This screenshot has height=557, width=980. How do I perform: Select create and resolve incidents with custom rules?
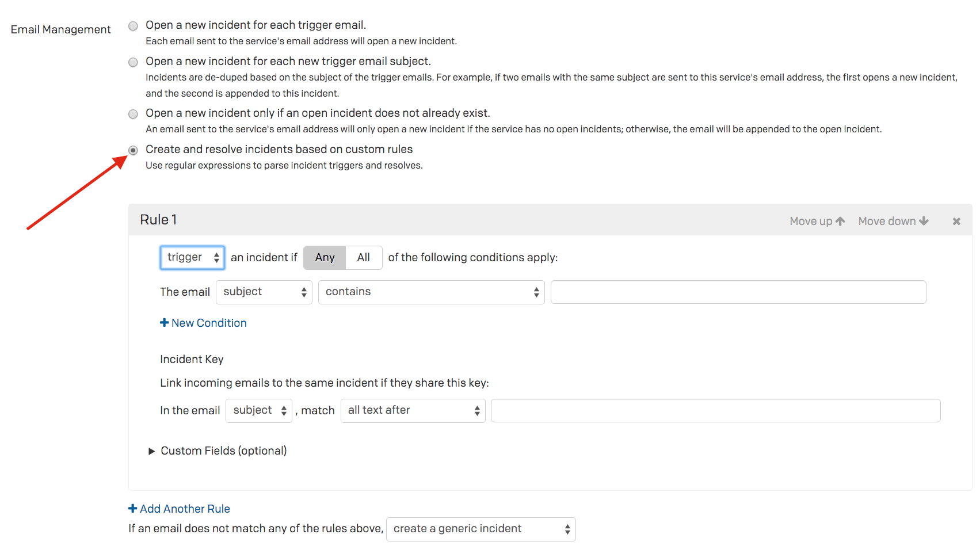133,150
